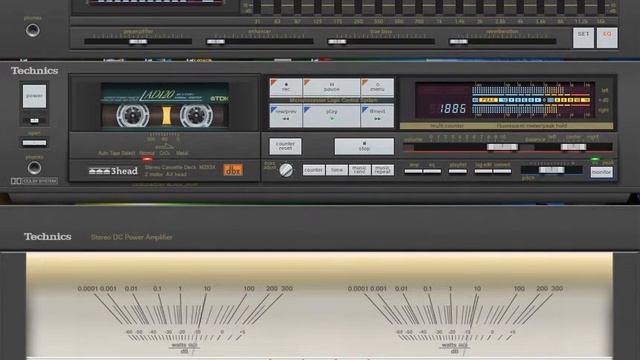Viewport: 640px width, 360px height.
Task: Click the 3head logo on the deck
Action: 113,171
